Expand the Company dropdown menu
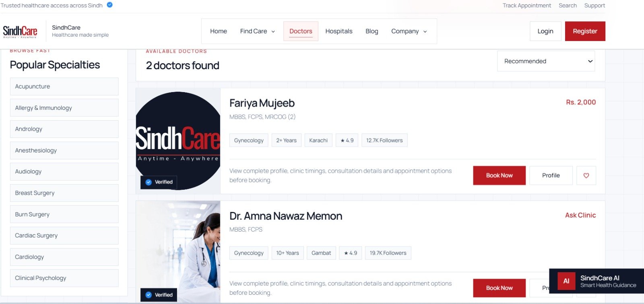The image size is (644, 304). (x=409, y=31)
